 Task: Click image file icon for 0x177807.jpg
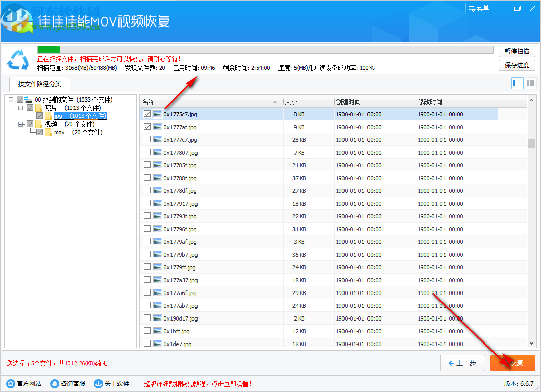click(x=158, y=152)
